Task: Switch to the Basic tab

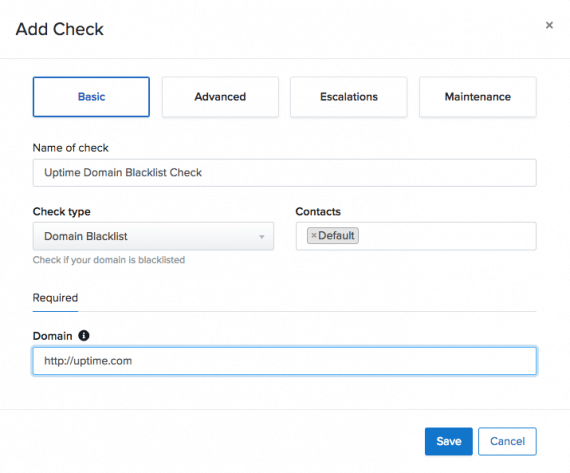Action: [91, 97]
